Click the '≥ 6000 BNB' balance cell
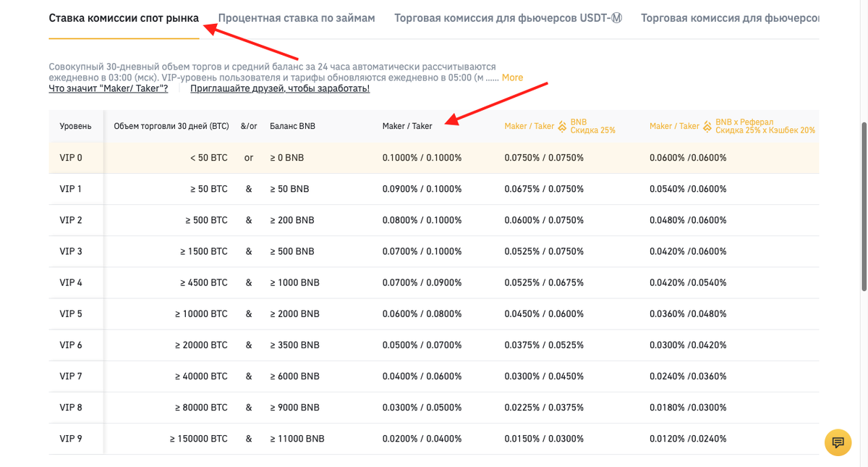The height and width of the screenshot is (467, 868). pyautogui.click(x=294, y=376)
